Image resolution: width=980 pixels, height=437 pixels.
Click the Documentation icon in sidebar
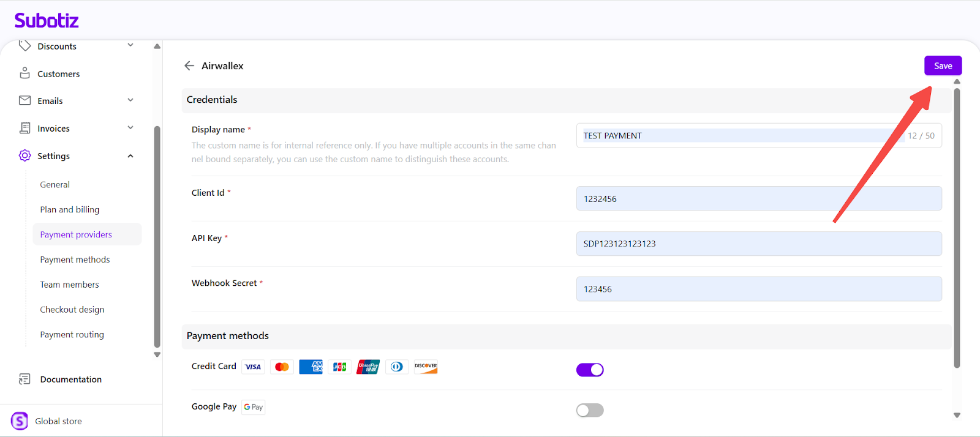click(24, 379)
